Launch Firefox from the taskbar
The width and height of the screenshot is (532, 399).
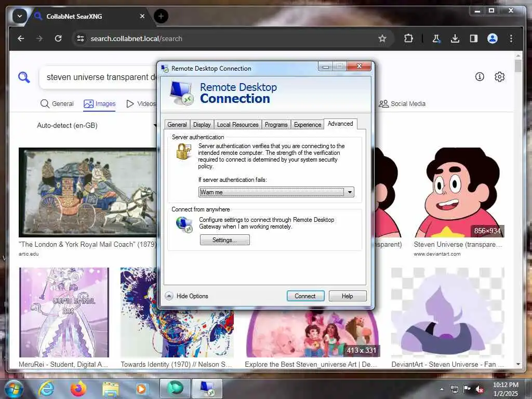tap(78, 389)
